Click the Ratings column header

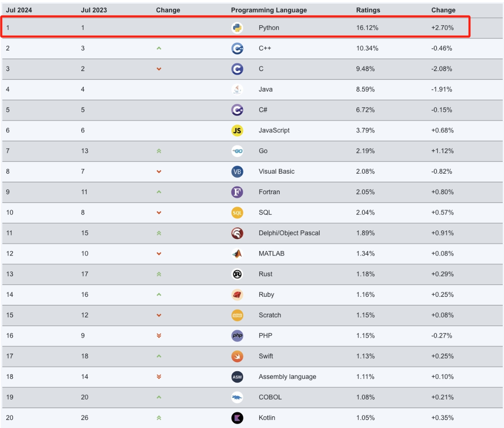point(368,10)
